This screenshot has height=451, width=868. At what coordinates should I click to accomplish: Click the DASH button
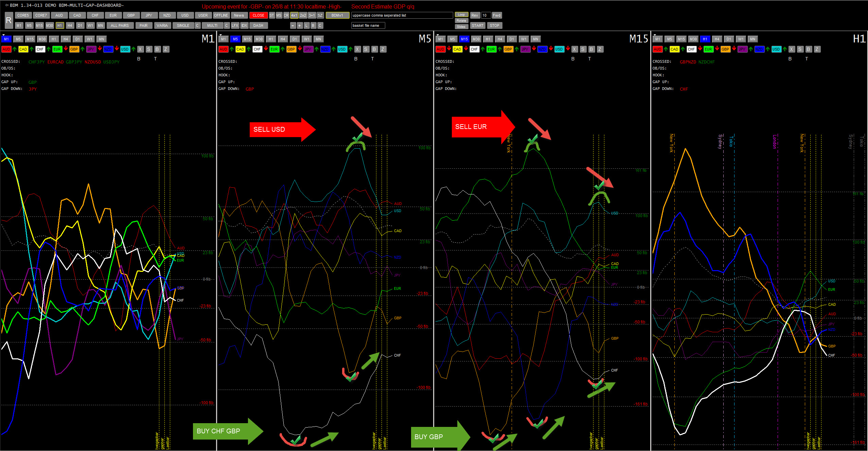tap(259, 25)
